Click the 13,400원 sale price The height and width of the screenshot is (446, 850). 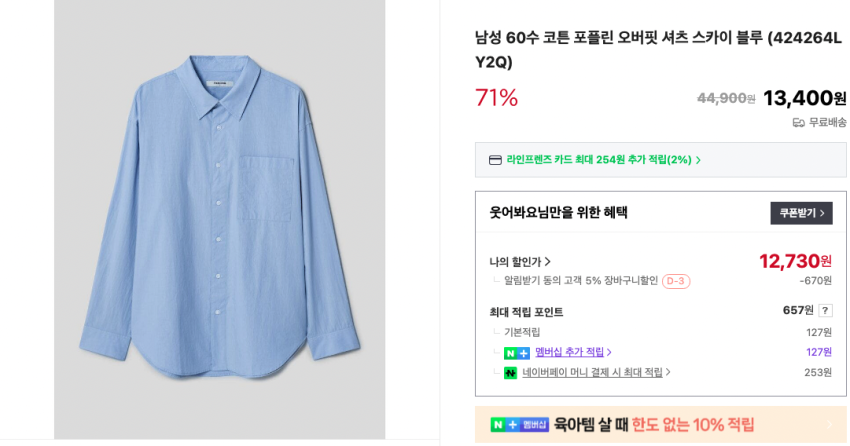(803, 98)
